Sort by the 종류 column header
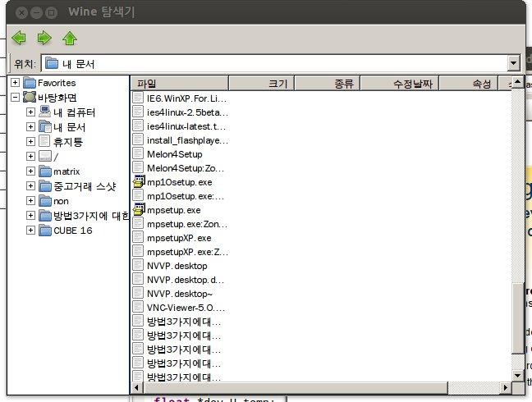 click(327, 84)
